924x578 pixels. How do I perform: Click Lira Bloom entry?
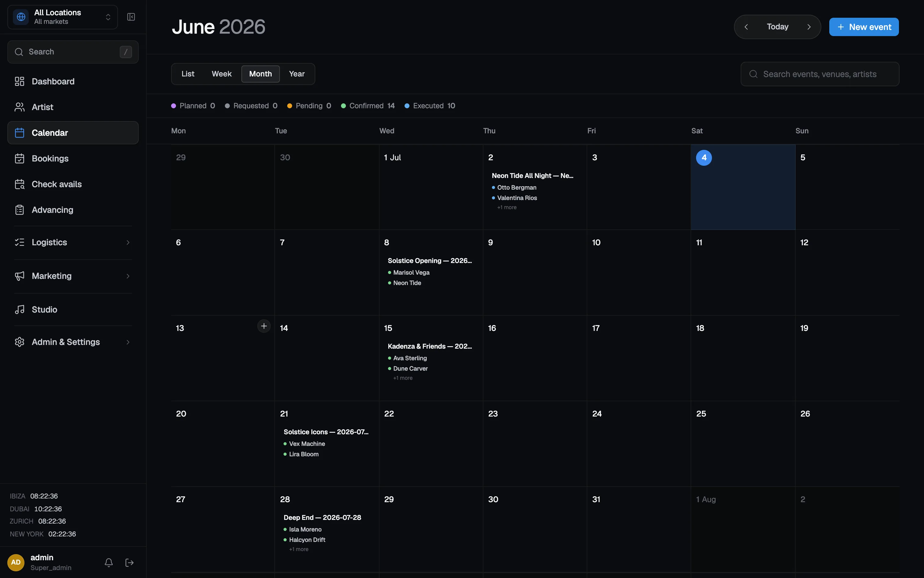[301, 454]
